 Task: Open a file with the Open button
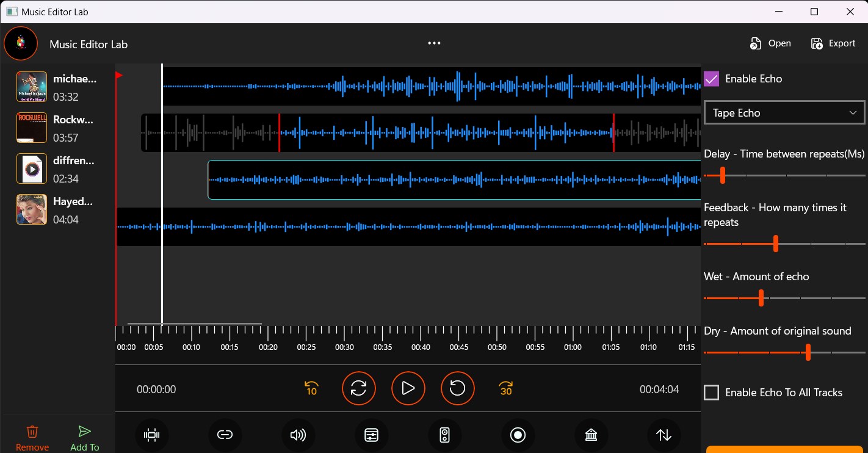(770, 43)
